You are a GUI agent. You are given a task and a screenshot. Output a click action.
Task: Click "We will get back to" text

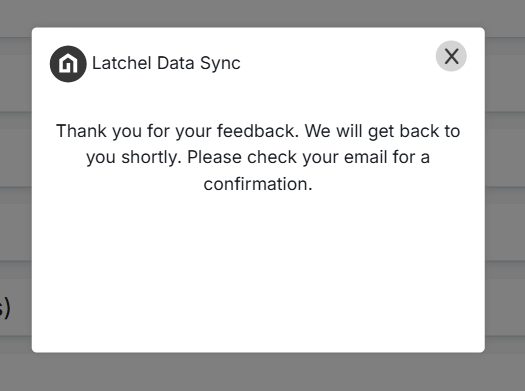[382, 131]
